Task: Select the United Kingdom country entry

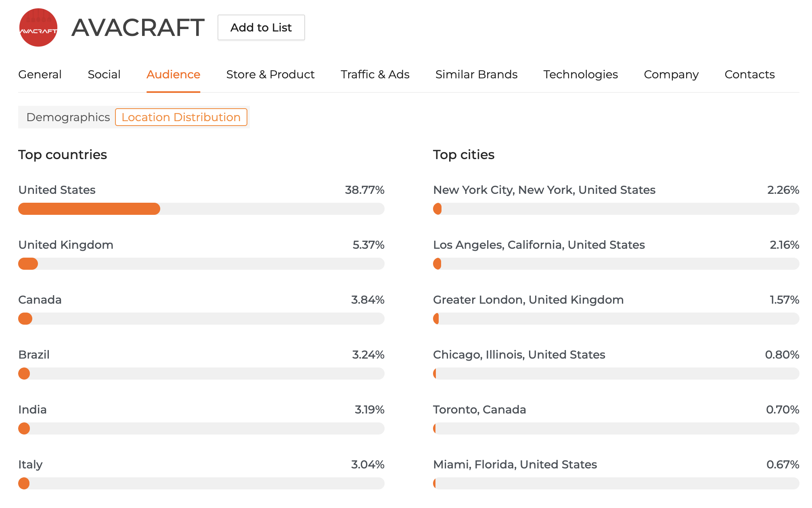Action: (x=66, y=244)
